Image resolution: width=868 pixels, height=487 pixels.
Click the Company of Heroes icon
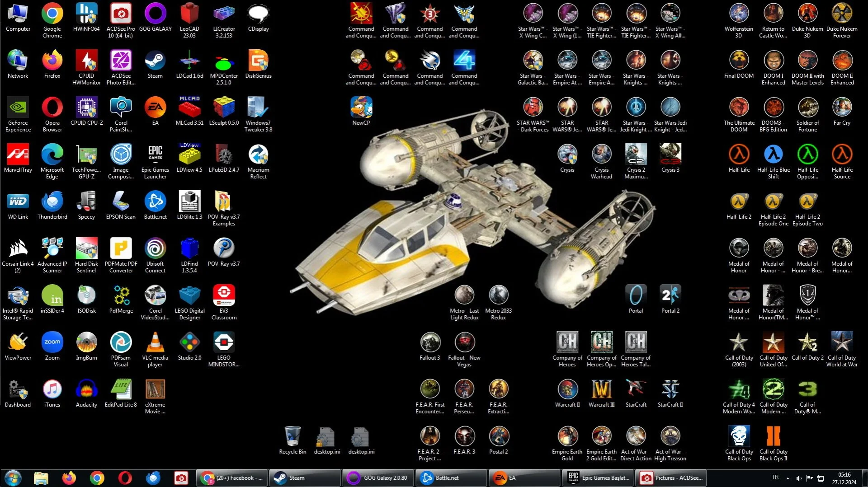[567, 349]
